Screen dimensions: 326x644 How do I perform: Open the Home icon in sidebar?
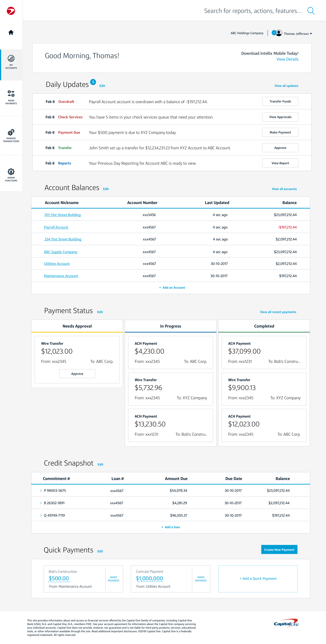tap(11, 32)
